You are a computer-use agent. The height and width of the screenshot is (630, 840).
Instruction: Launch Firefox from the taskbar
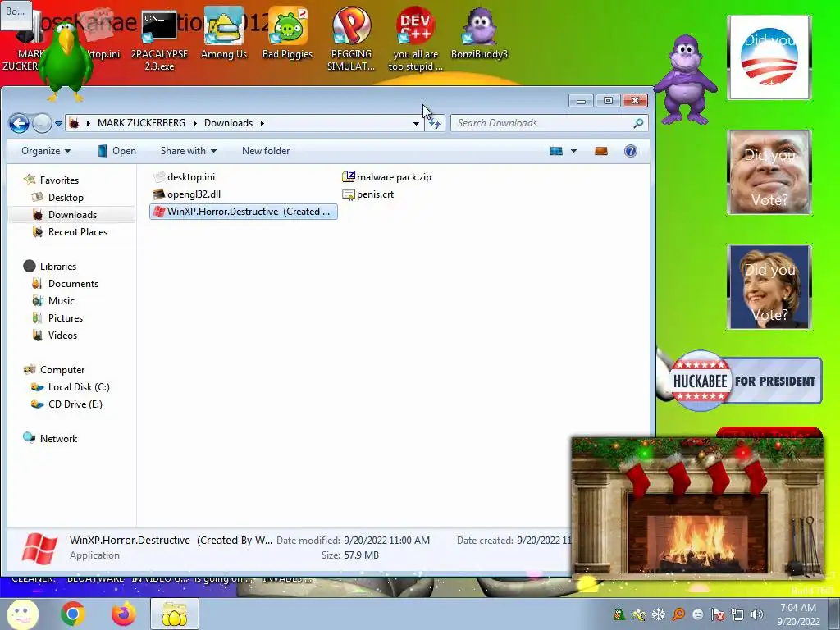coord(123,614)
